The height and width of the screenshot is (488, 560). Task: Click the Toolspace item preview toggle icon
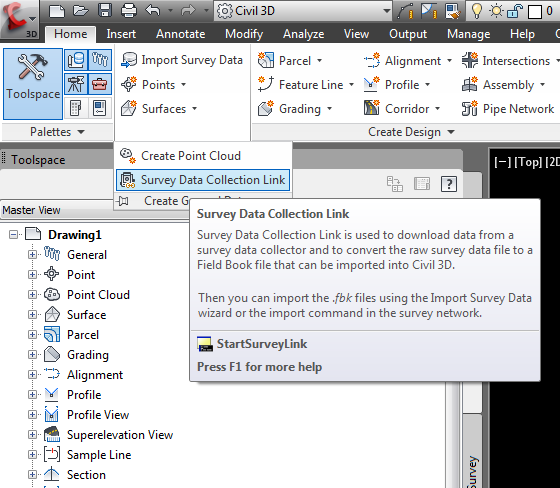pos(395,184)
